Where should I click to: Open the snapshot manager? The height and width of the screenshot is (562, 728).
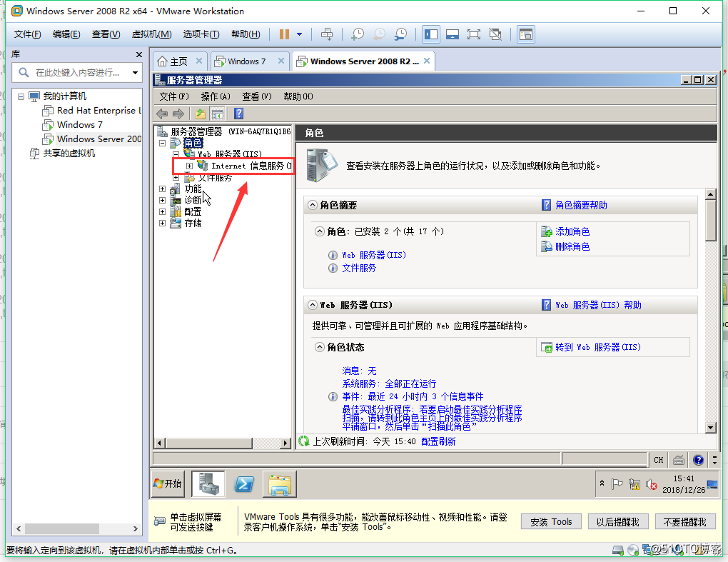point(400,34)
